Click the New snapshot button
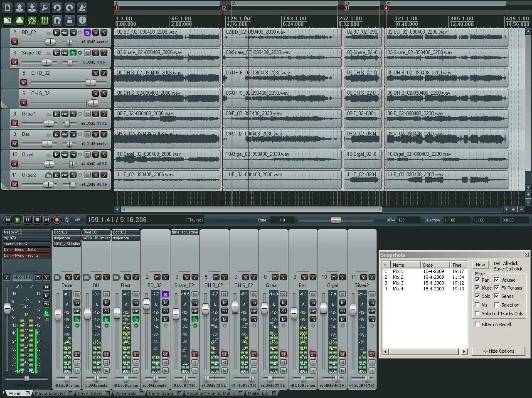 (x=480, y=265)
